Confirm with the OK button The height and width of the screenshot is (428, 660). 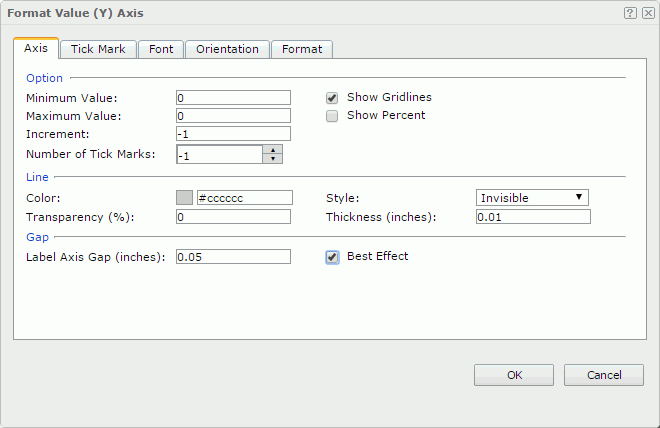514,375
